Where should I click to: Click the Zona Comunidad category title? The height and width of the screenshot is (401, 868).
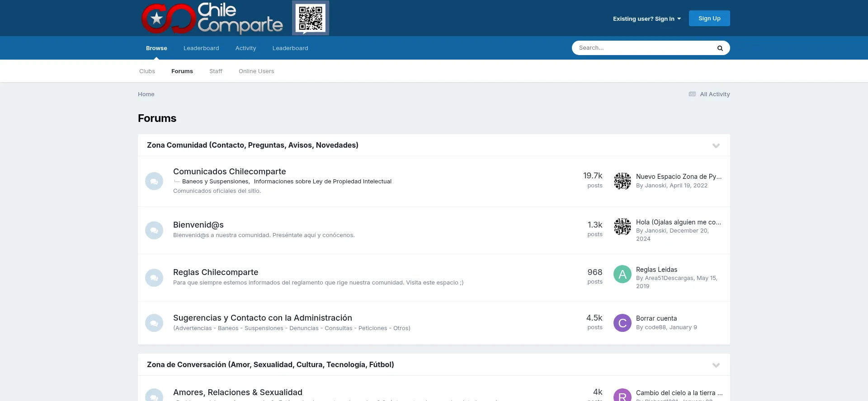(x=253, y=145)
